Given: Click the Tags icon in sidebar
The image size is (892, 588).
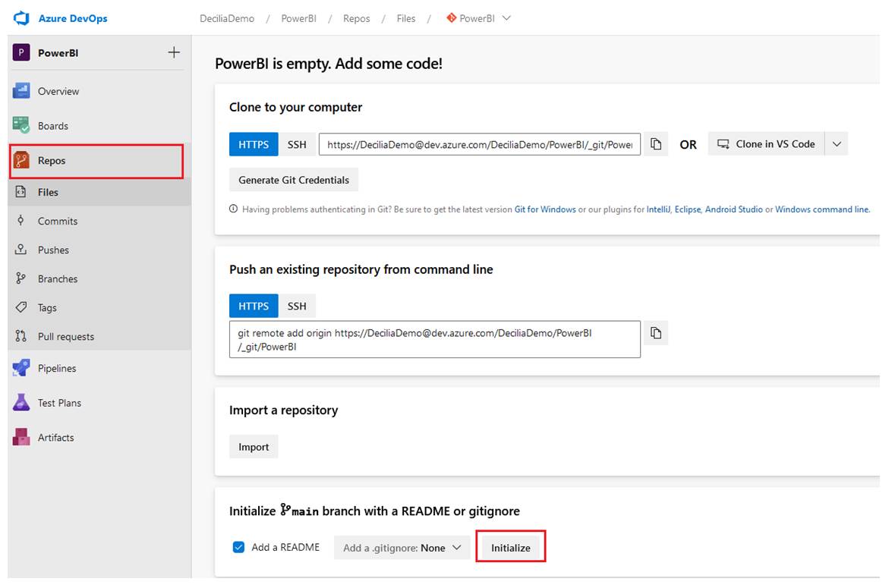Looking at the screenshot, I should tap(21, 307).
